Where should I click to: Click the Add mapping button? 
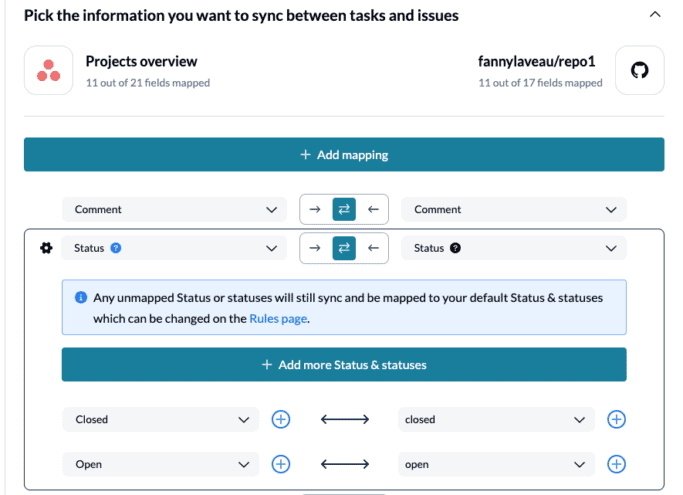pyautogui.click(x=344, y=155)
